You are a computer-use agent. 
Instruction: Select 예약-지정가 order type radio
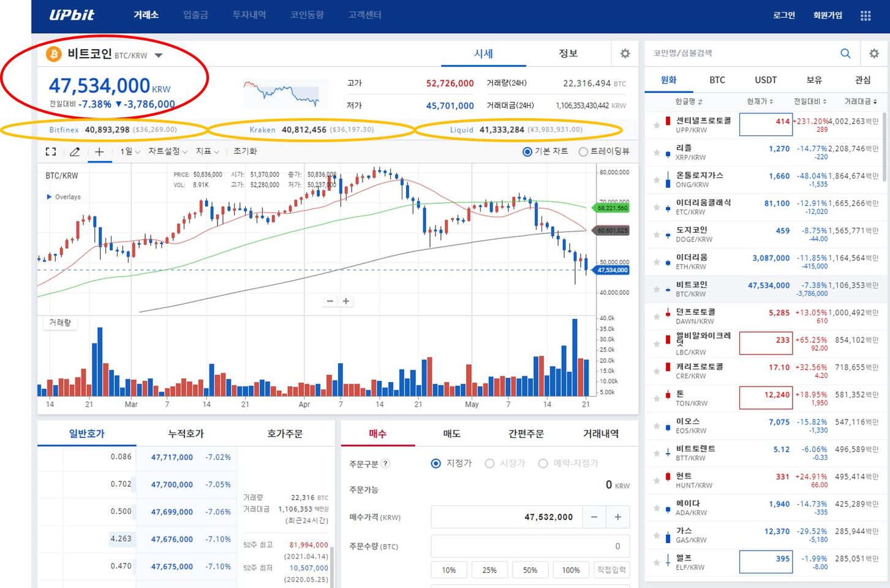[543, 463]
